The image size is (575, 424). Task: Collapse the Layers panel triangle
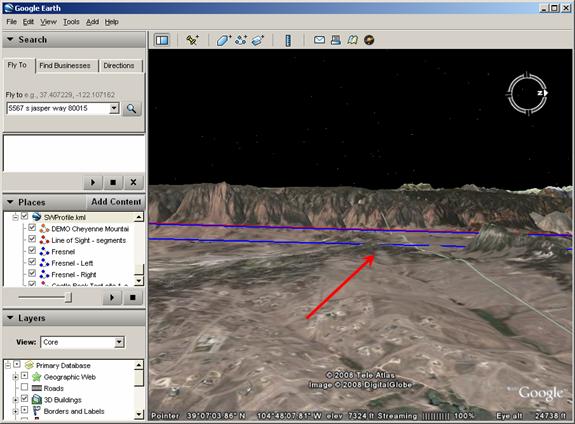point(10,318)
